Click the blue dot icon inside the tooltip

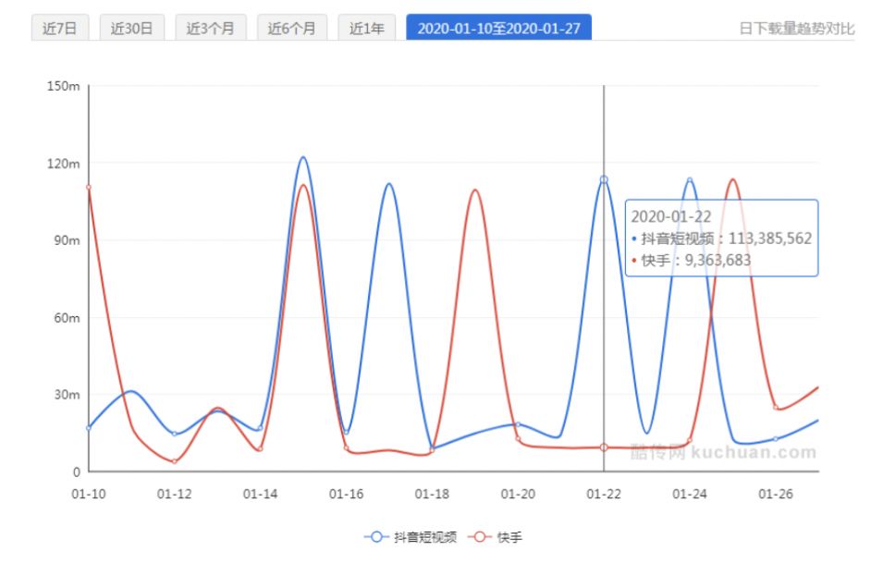[x=634, y=237]
